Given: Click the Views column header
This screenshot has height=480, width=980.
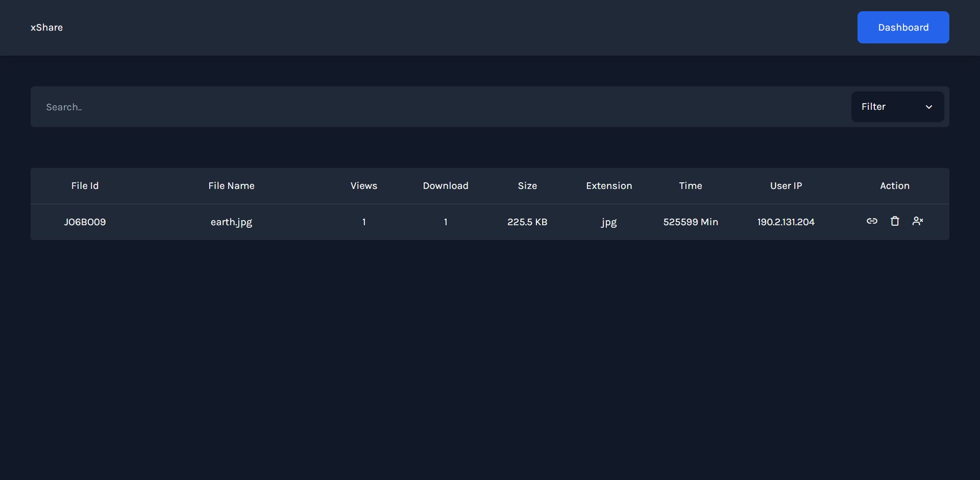Looking at the screenshot, I should click(x=364, y=186).
